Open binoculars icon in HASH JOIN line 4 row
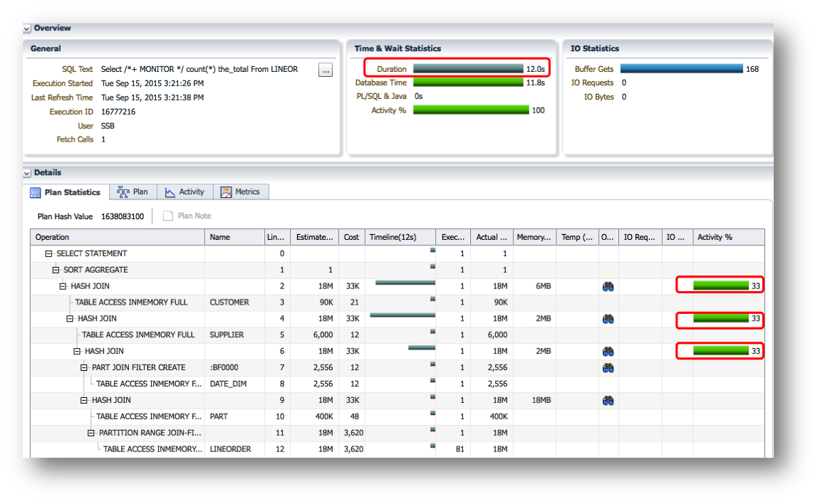820x504 pixels. point(608,319)
